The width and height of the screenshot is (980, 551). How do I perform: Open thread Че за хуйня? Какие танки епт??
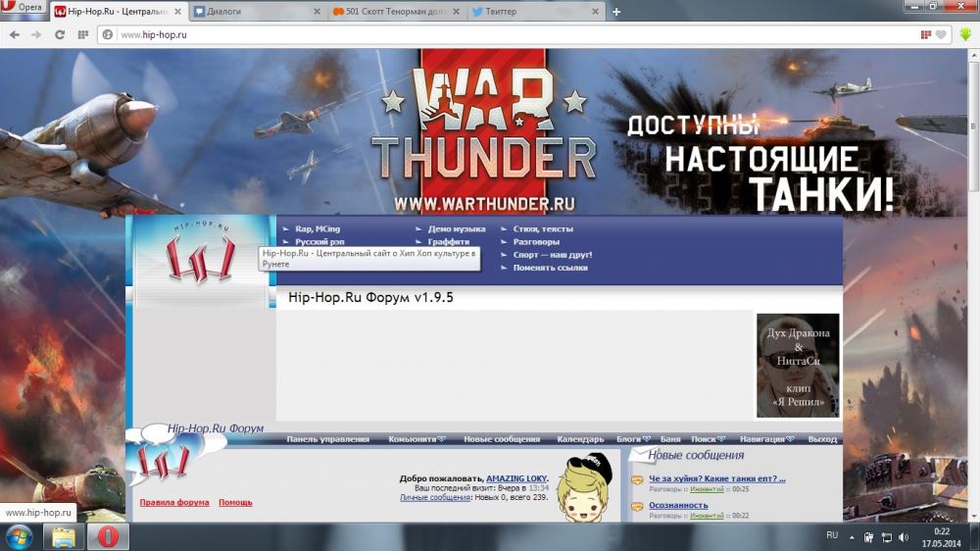[x=717, y=478]
